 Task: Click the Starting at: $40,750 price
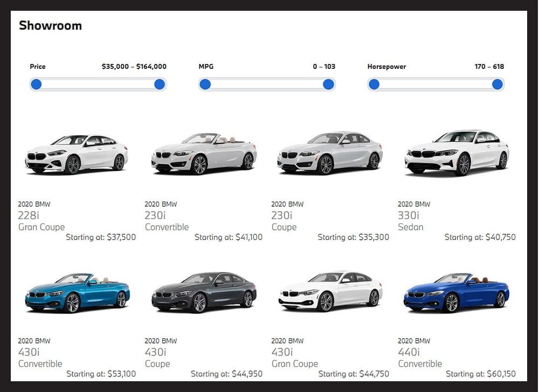click(480, 237)
